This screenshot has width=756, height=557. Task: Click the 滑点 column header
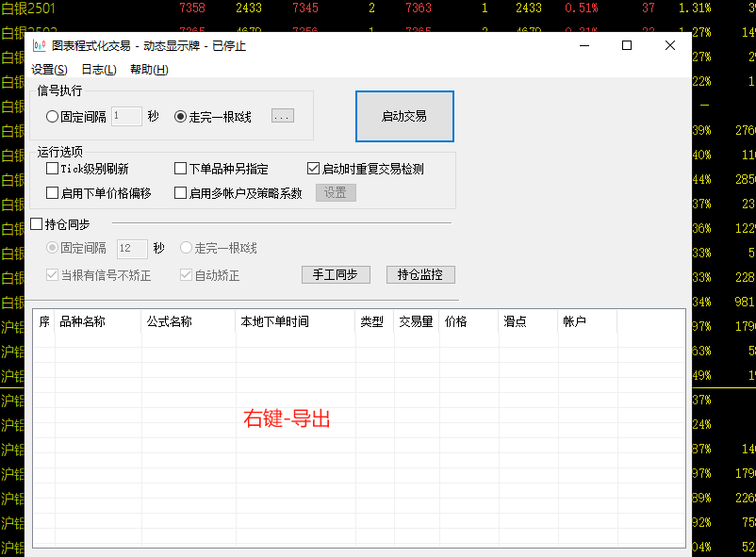[529, 321]
